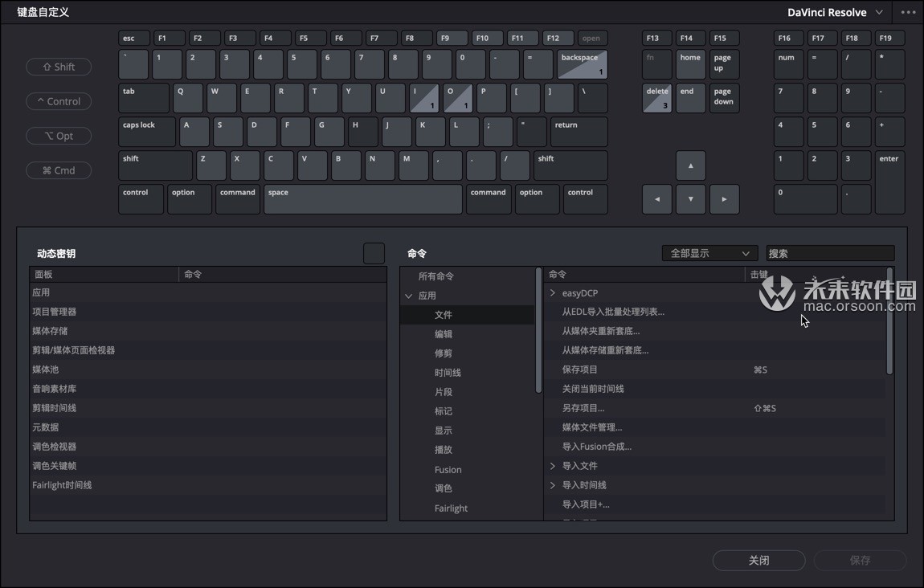Click the left arrow key
This screenshot has height=588, width=924.
click(x=656, y=199)
